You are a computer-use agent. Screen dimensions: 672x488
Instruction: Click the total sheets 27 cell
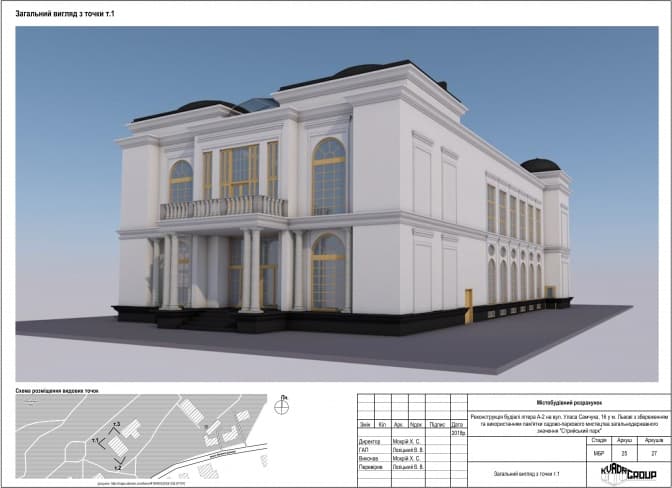pos(653,453)
